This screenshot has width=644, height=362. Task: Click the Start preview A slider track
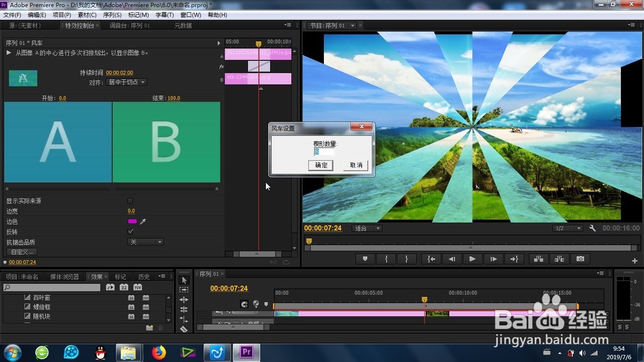click(x=57, y=189)
